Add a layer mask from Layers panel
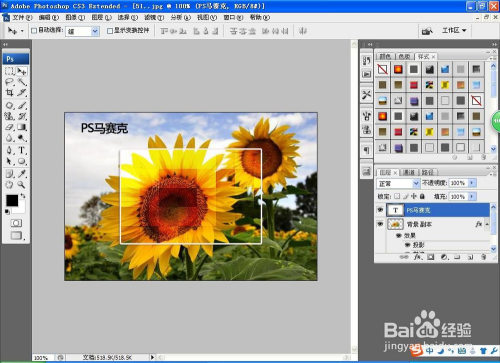This screenshot has height=363, width=500. (x=431, y=257)
